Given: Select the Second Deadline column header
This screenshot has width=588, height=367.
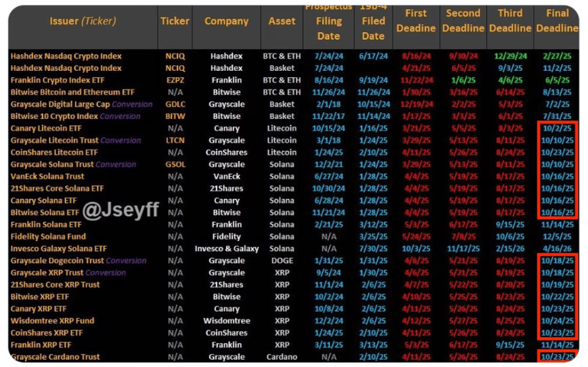Looking at the screenshot, I should [x=463, y=21].
